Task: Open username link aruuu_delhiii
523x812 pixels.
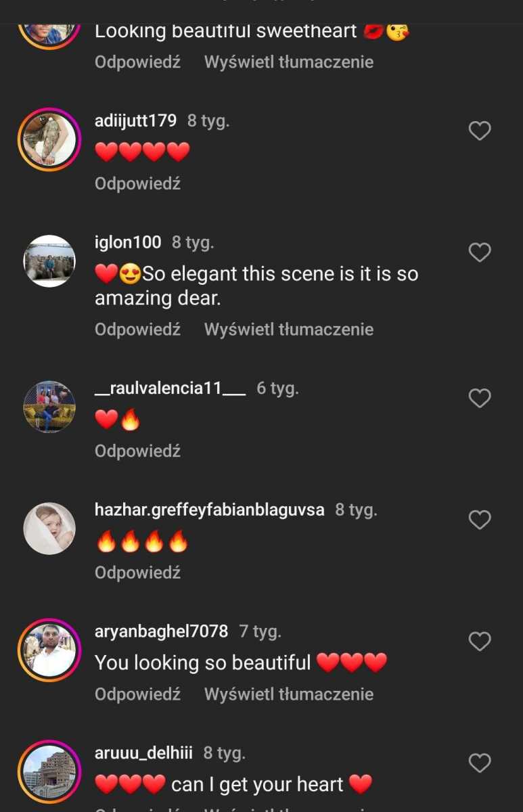Action: (x=143, y=753)
